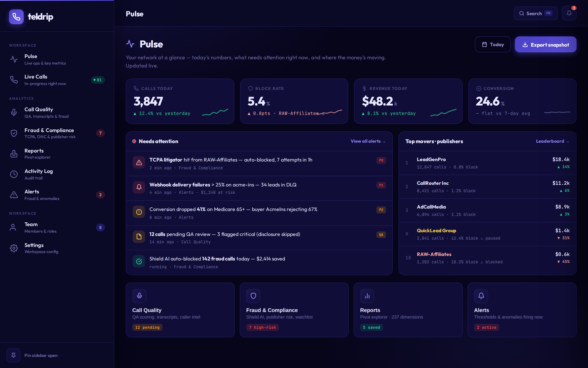Click the Calls Today trend sparkline
588x368 pixels.
point(215,112)
